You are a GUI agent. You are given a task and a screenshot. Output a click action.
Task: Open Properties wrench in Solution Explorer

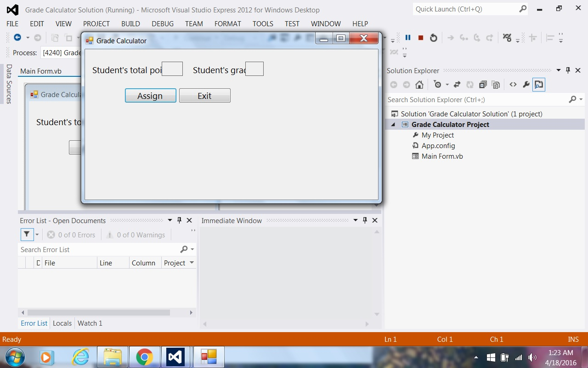526,85
